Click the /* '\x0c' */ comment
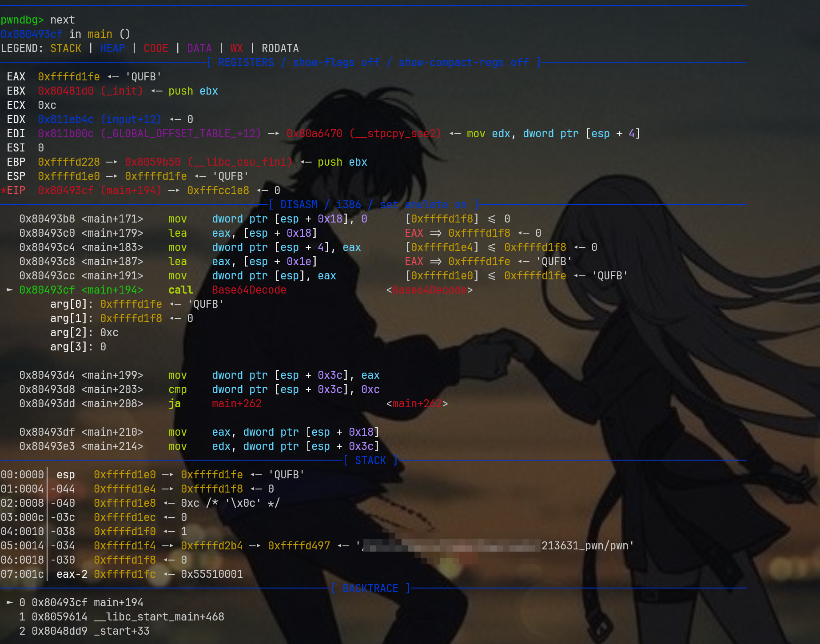 pyautogui.click(x=243, y=503)
